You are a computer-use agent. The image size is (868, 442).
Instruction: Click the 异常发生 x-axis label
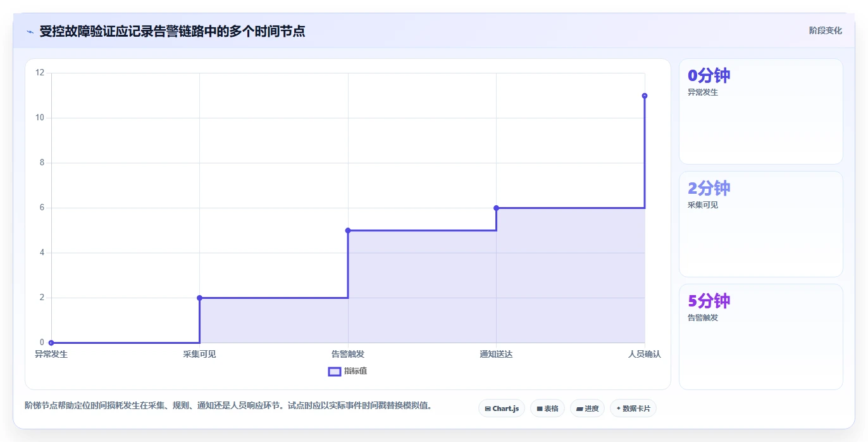click(51, 354)
